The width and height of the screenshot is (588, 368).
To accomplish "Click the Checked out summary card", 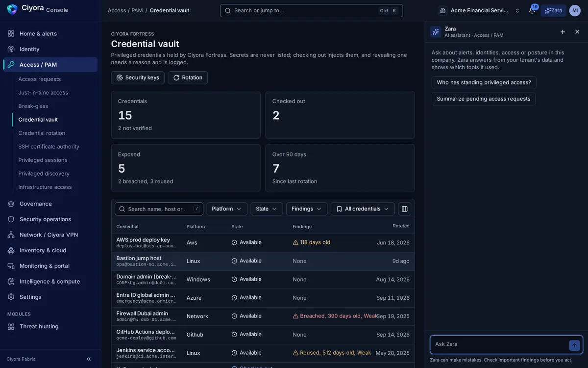I will pyautogui.click(x=340, y=115).
